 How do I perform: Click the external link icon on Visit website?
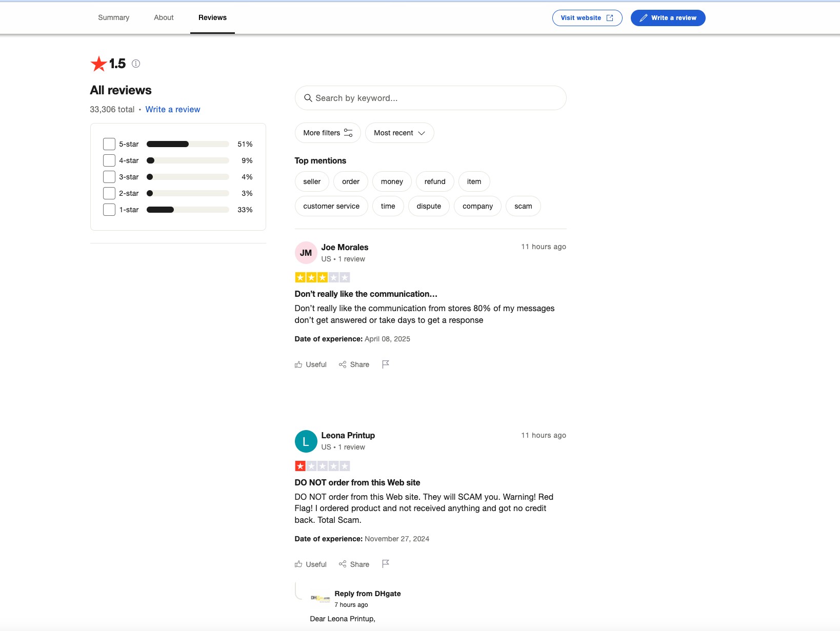tap(610, 18)
